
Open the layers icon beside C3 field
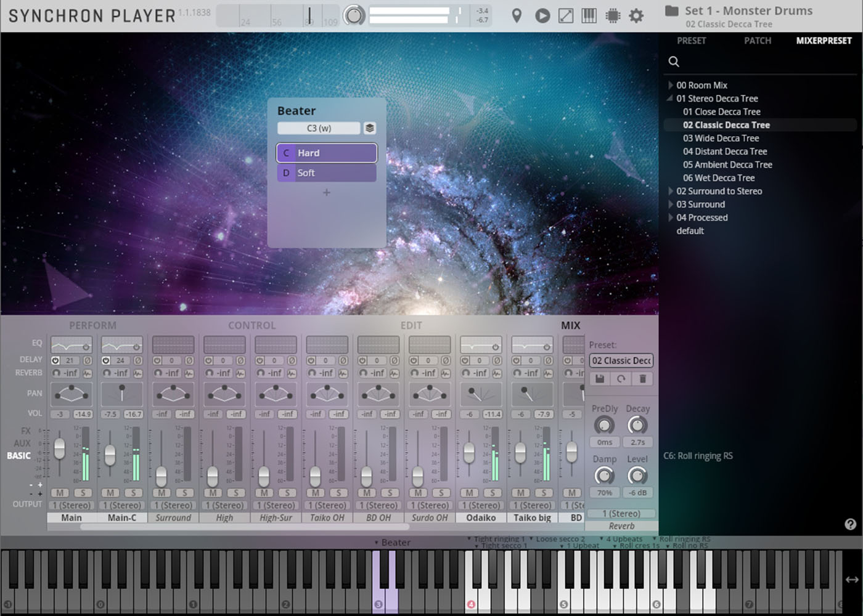[x=369, y=128]
